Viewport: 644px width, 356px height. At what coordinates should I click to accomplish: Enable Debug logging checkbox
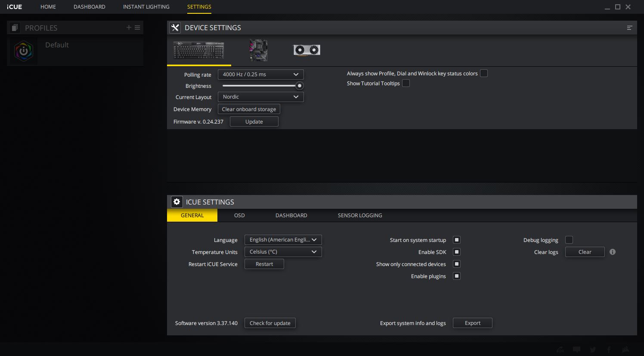coord(569,240)
